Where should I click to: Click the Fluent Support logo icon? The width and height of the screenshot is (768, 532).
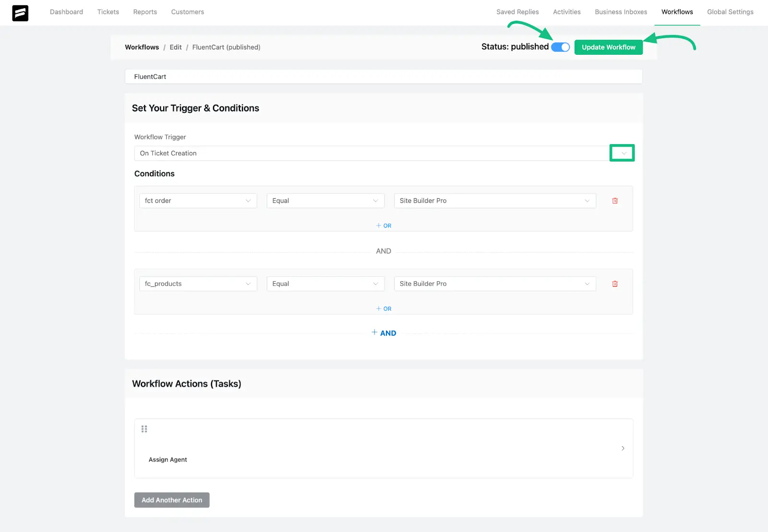20,13
